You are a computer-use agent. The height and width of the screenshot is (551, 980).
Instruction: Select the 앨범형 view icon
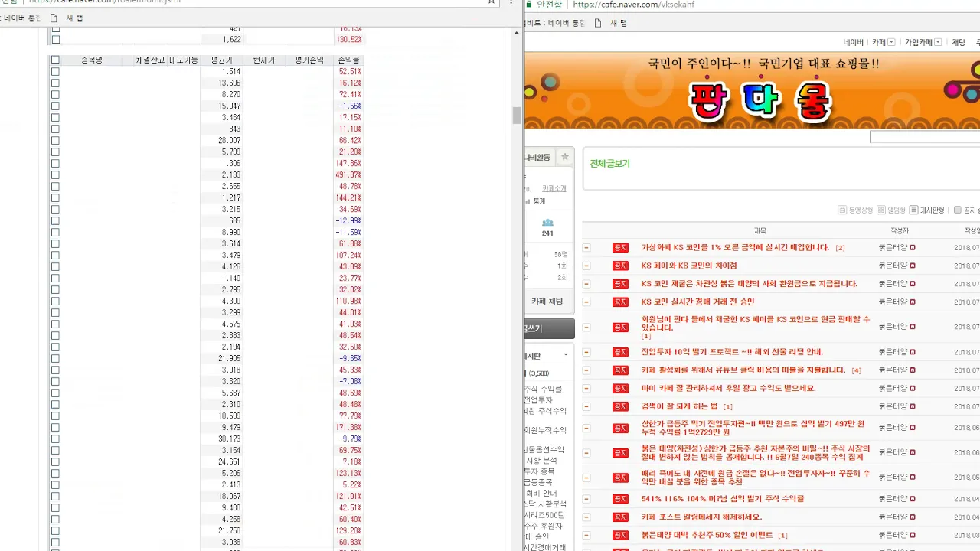click(881, 210)
